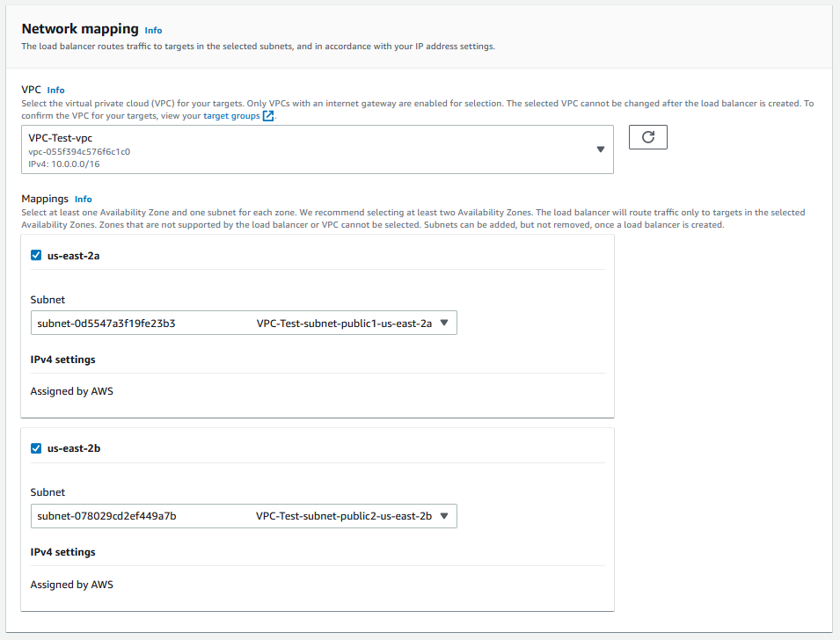Image resolution: width=840 pixels, height=640 pixels.
Task: Select the us-east-2b zone label text
Action: point(74,448)
